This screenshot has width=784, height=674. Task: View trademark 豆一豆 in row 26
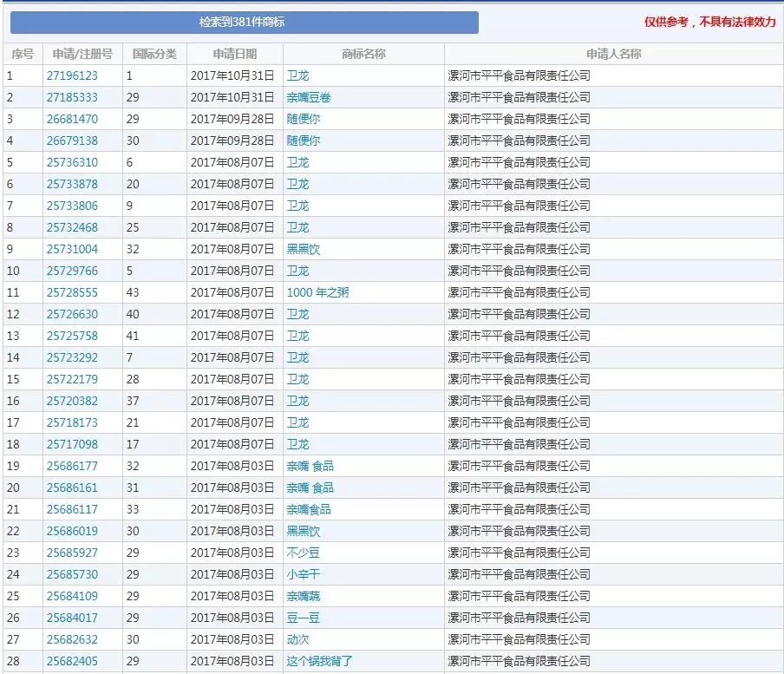click(302, 618)
